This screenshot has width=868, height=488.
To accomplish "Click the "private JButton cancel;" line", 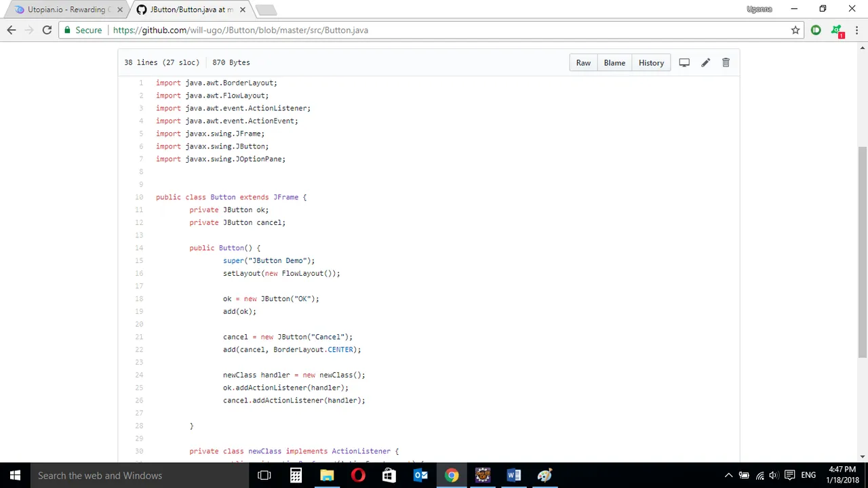I will 237,223.
